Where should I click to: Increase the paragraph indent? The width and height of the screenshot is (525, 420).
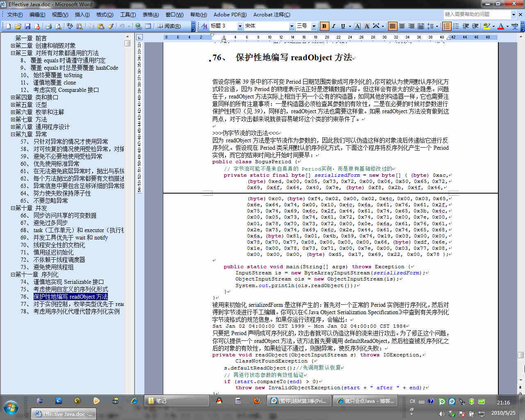click(475, 26)
